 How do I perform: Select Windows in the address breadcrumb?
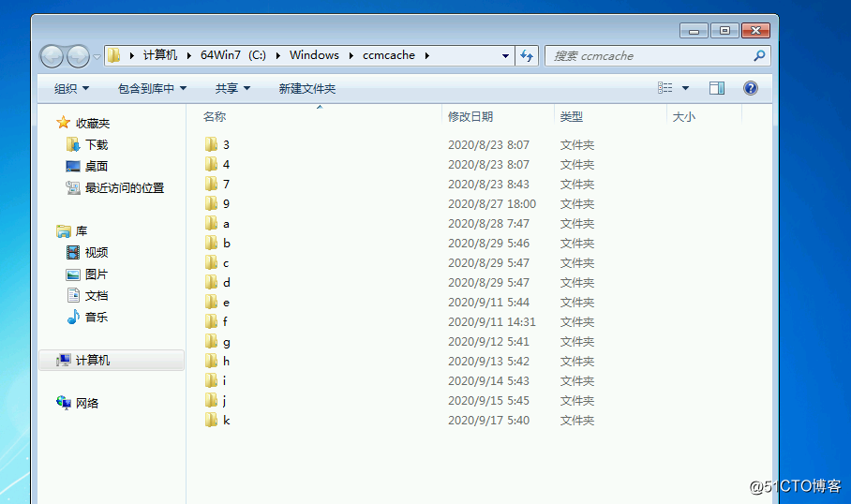click(314, 55)
